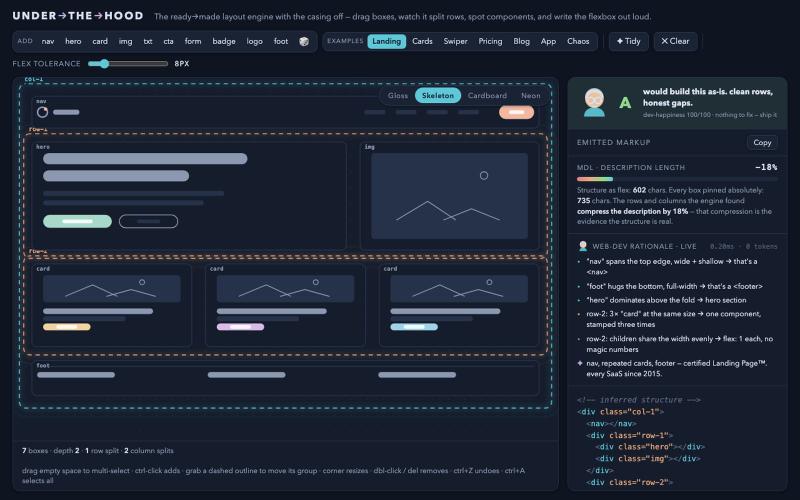
Task: Click the "Under the Hood" title
Action: (x=78, y=16)
